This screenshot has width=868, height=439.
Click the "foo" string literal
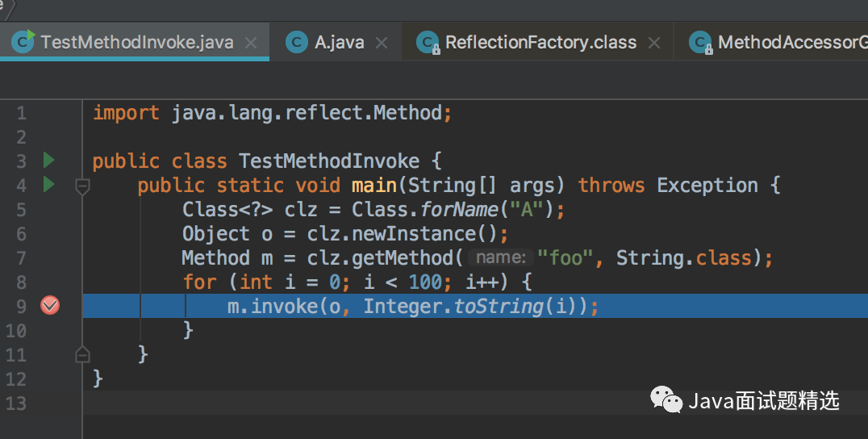[x=565, y=258]
